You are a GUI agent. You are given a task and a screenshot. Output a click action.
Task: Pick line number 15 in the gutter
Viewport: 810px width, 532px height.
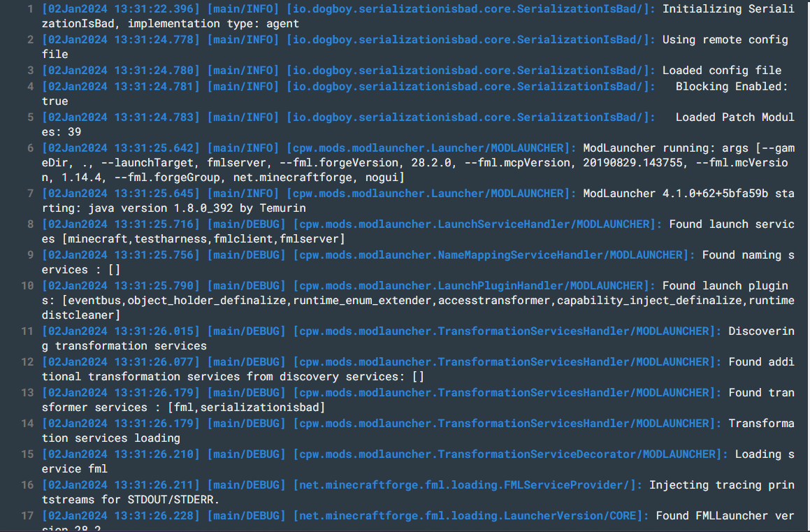27,454
